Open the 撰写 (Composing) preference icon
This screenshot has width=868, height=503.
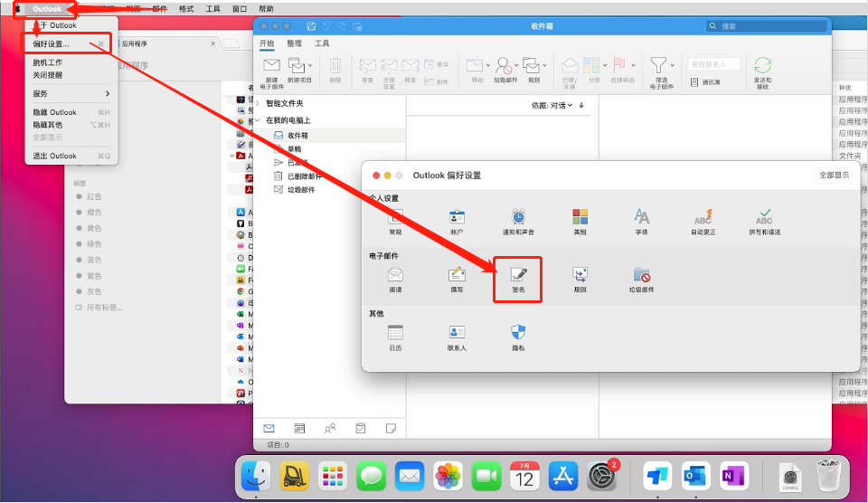[x=457, y=280]
